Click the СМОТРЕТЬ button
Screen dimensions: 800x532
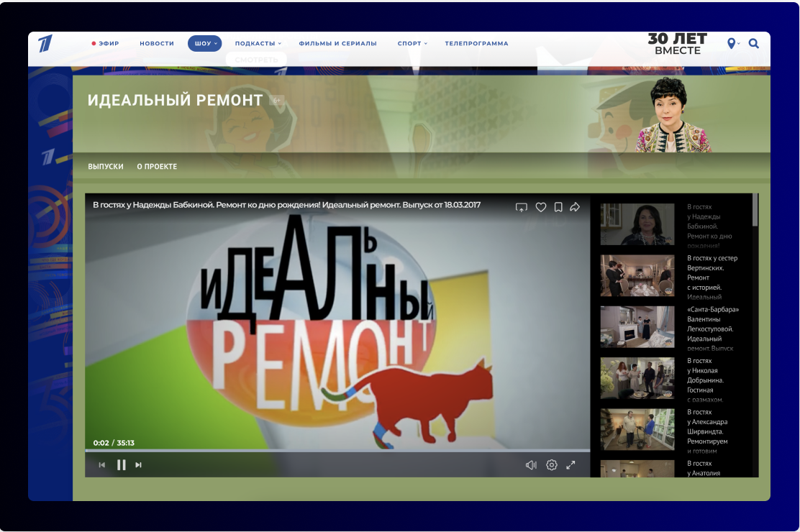pyautogui.click(x=255, y=60)
